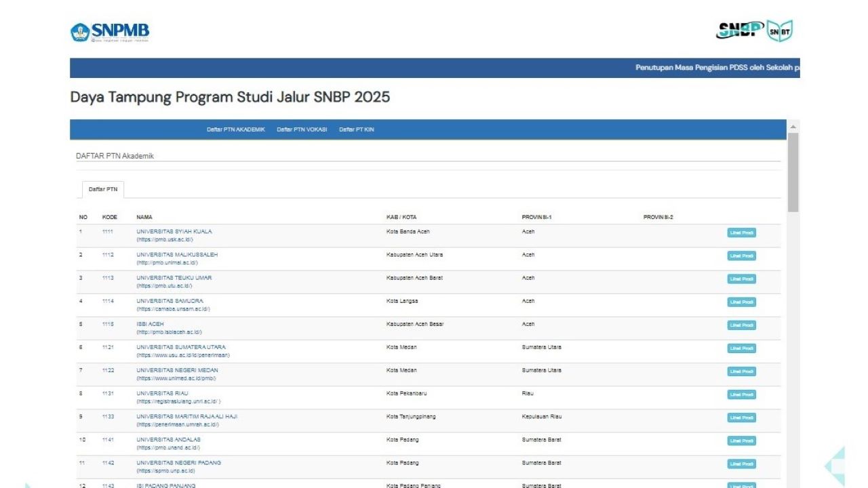Click the Kabupaten Aceh Utara cell
868x488 pixels.
click(x=414, y=255)
